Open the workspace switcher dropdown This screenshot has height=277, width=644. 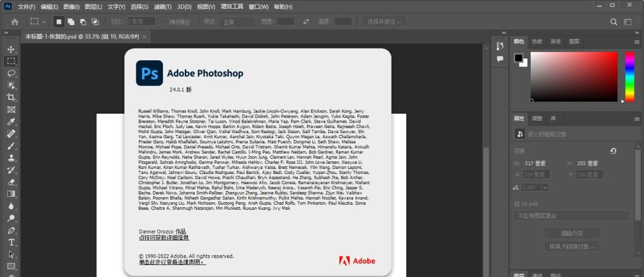(628, 22)
